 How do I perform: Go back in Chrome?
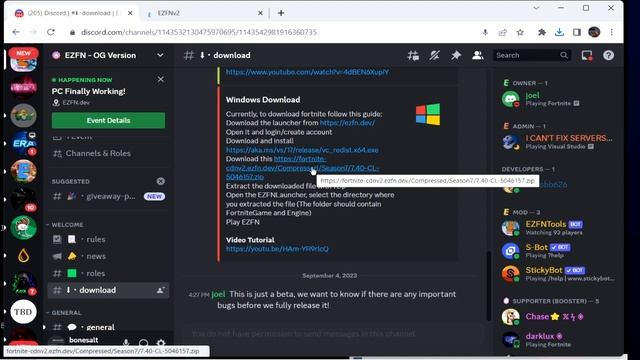(x=16, y=32)
